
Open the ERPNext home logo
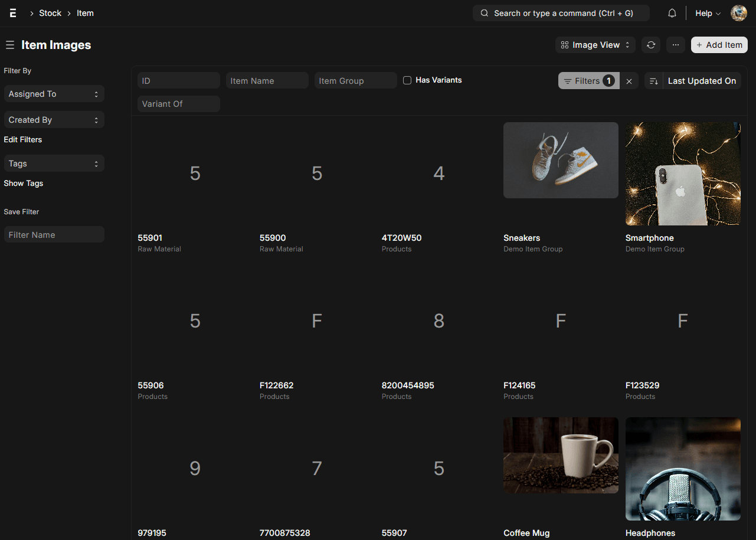[x=13, y=13]
